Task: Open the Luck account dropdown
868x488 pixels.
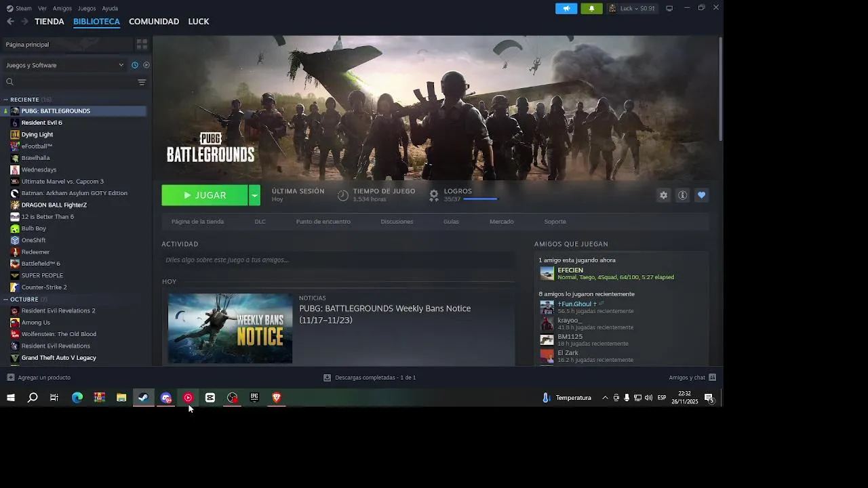Action: [632, 8]
